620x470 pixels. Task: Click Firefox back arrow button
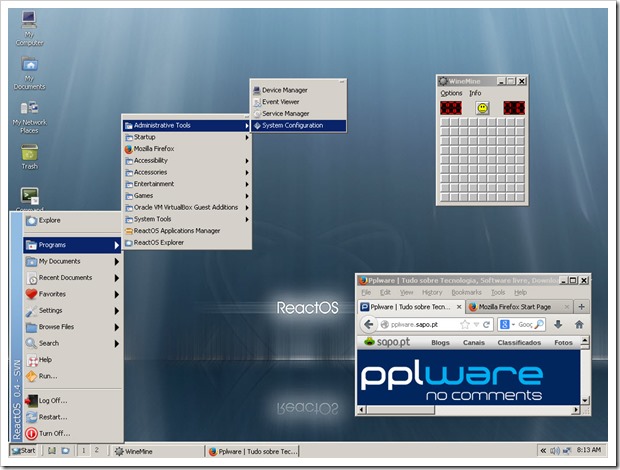tap(369, 325)
